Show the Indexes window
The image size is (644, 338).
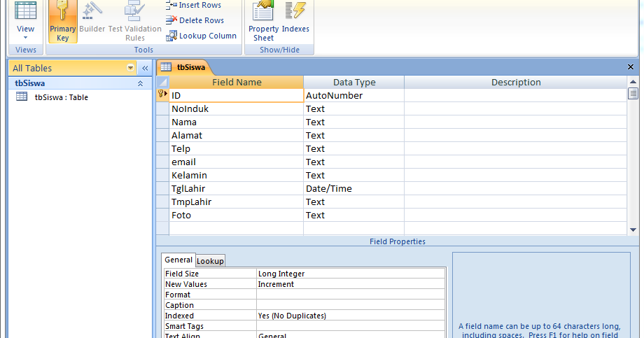point(295,17)
